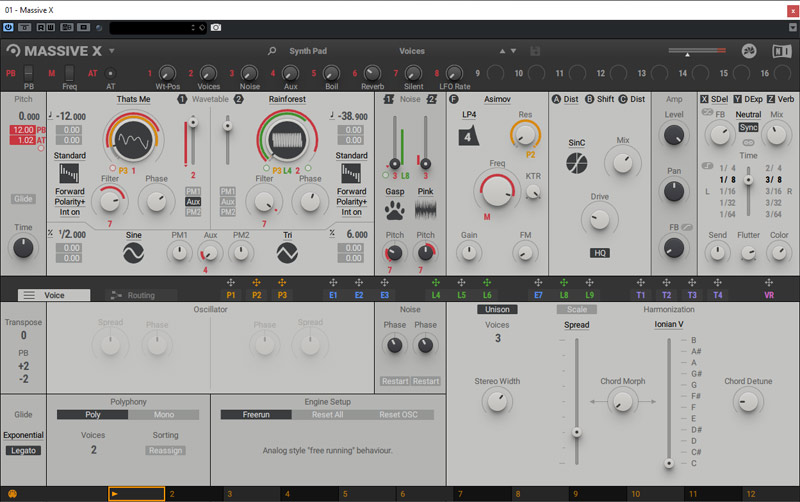Open the Thats Me wavetable selector
Image resolution: width=800 pixels, height=502 pixels.
pyautogui.click(x=134, y=99)
